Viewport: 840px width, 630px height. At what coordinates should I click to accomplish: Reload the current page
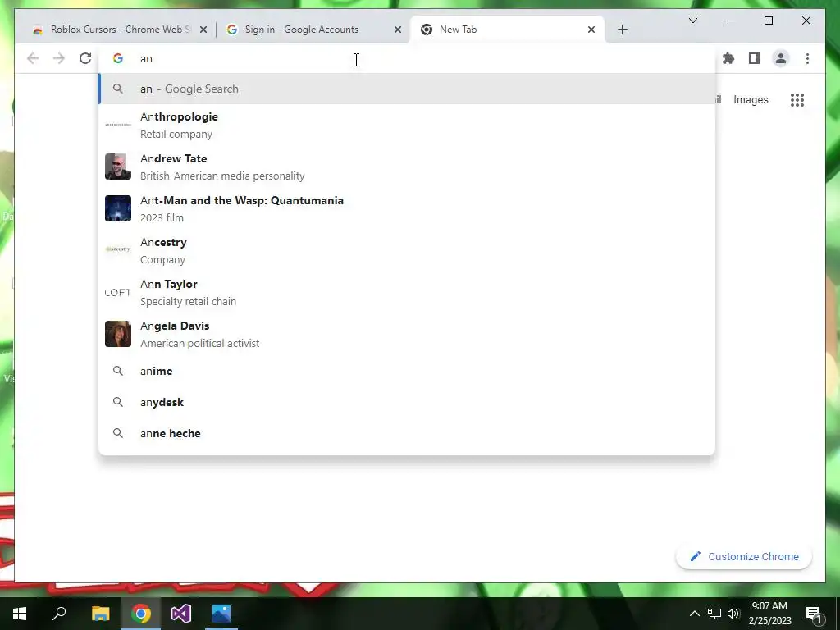(x=85, y=58)
